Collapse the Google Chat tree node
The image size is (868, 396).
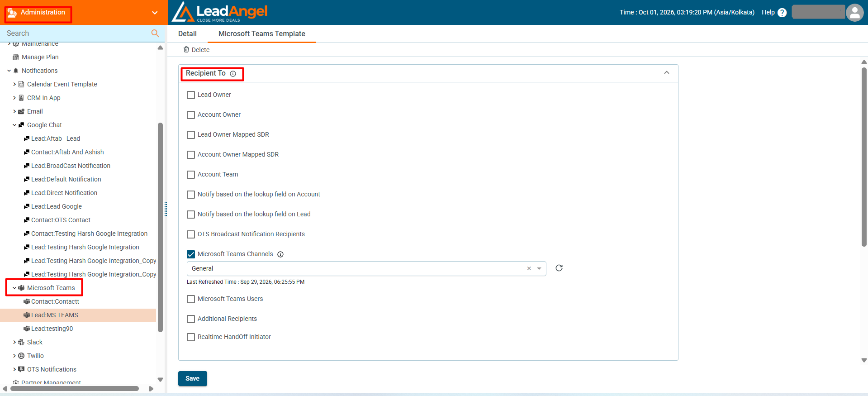(x=14, y=125)
